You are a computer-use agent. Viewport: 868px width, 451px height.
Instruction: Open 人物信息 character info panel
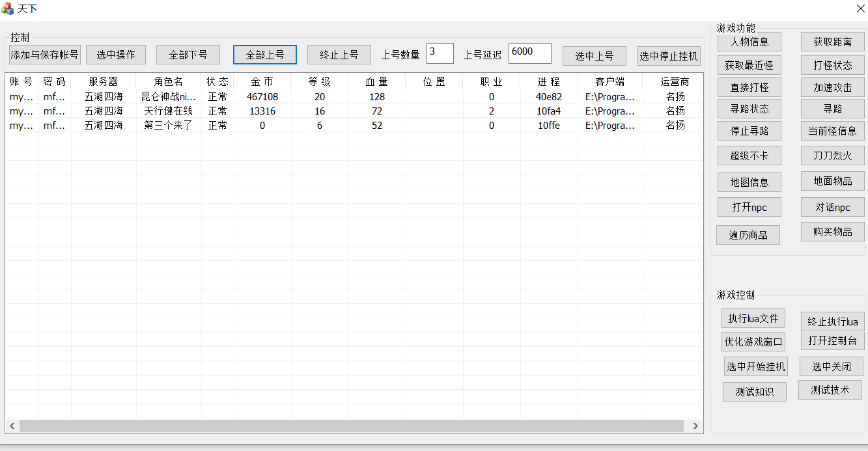click(x=749, y=40)
